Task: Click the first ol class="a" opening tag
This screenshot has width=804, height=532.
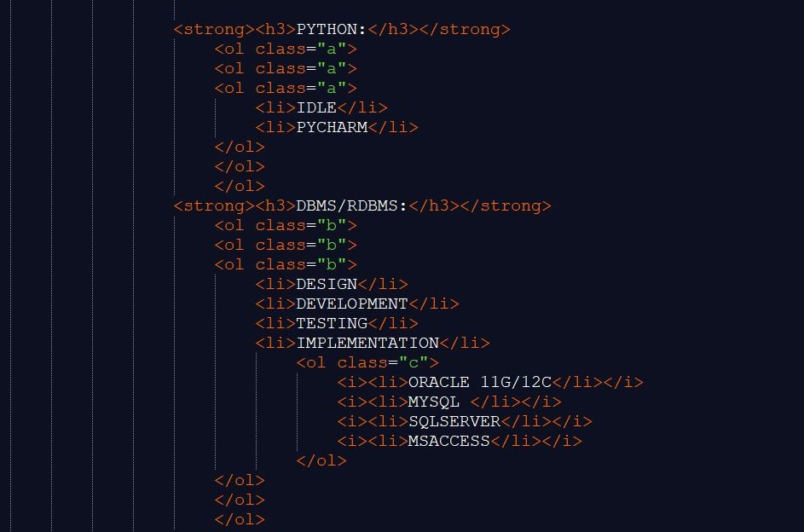Action: pos(286,49)
